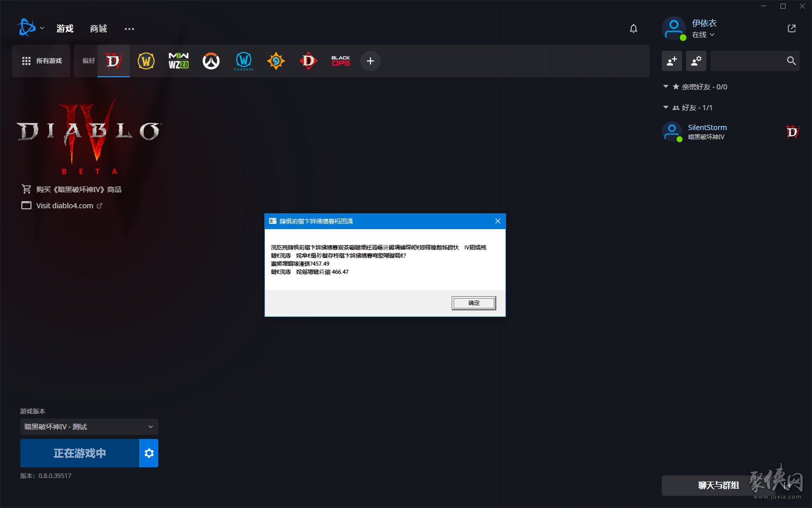Screen dimensions: 812x508
Task: Open the 在线 status dropdown
Action: point(703,35)
